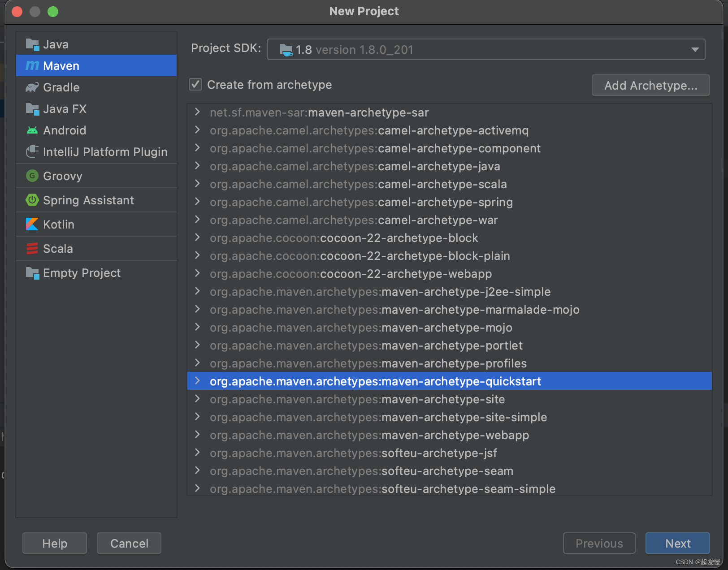
Task: Expand the camel-archetype-component node
Action: click(197, 148)
